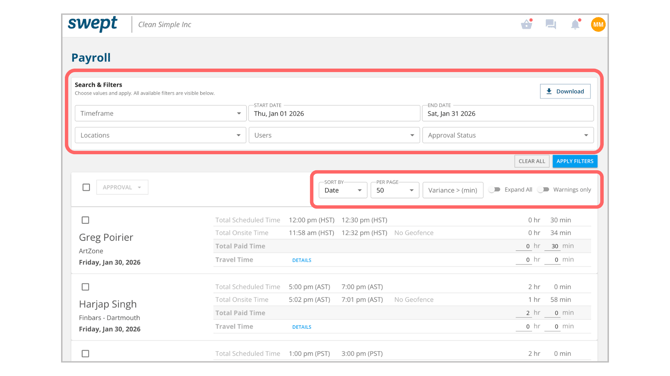Open the basket icon in header
Image resolution: width=670 pixels, height=376 pixels.
point(526,24)
